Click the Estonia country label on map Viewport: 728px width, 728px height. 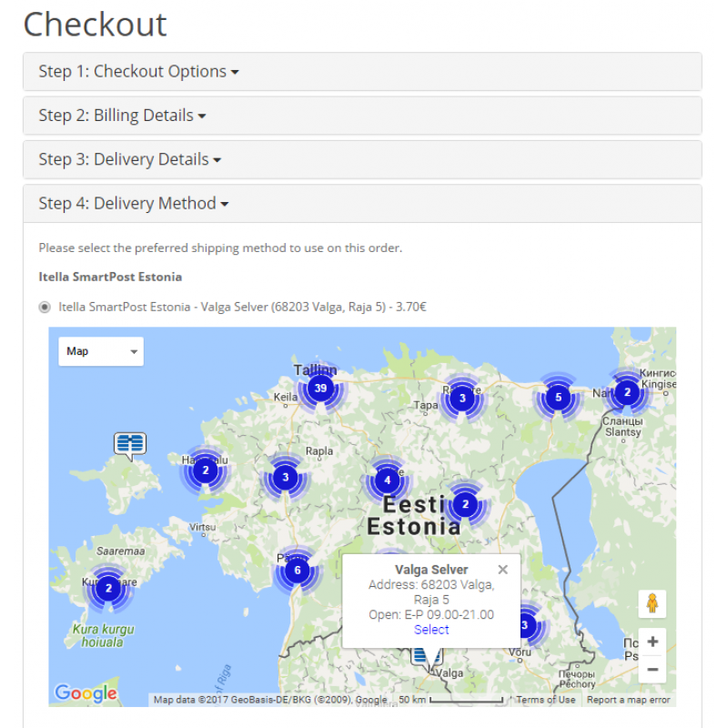(414, 527)
